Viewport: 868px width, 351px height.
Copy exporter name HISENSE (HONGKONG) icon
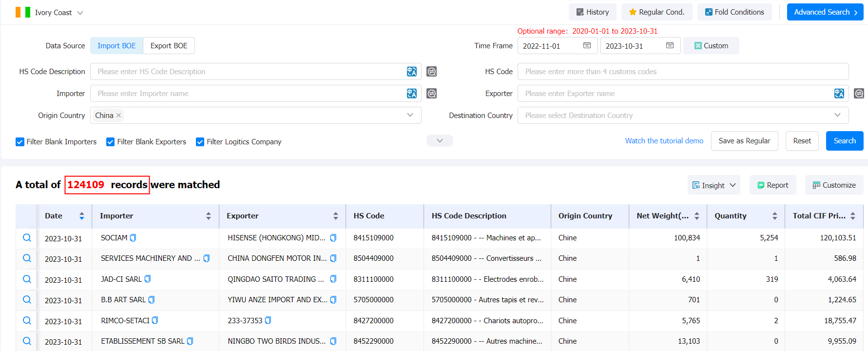click(333, 238)
